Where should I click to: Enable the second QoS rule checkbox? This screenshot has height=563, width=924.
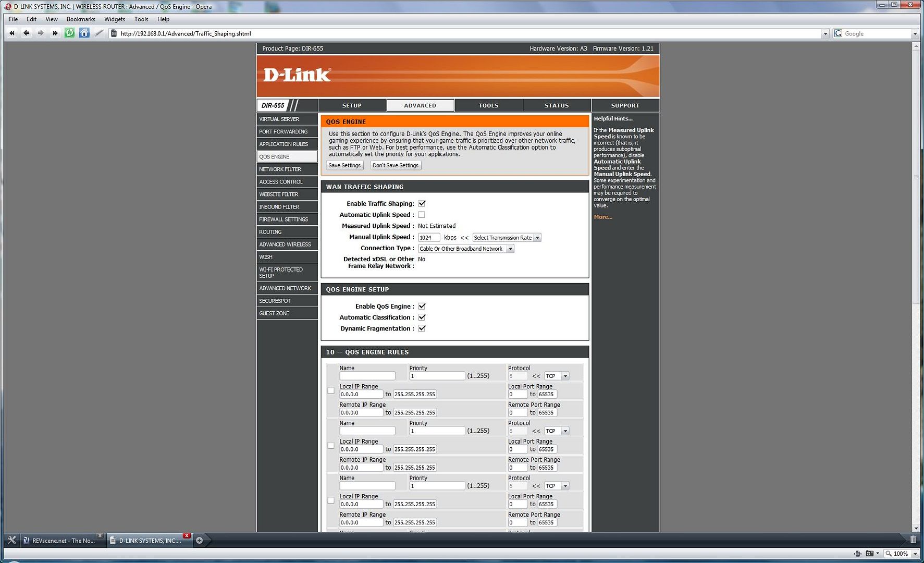pos(331,446)
